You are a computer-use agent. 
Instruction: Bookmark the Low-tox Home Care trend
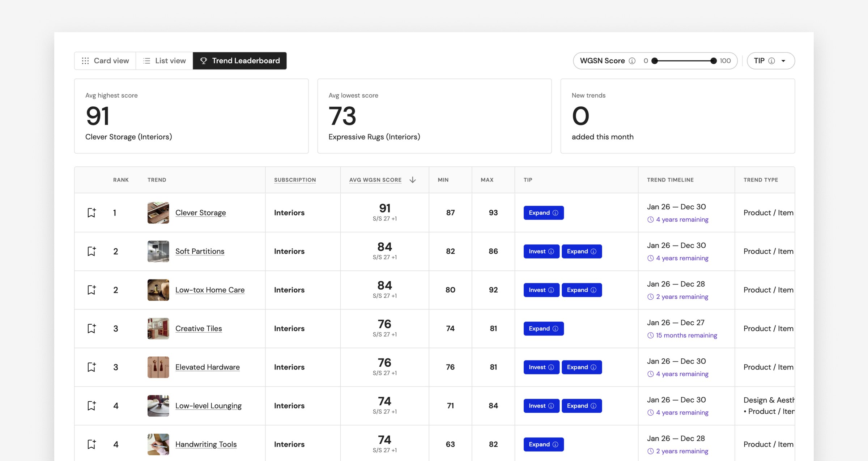92,290
